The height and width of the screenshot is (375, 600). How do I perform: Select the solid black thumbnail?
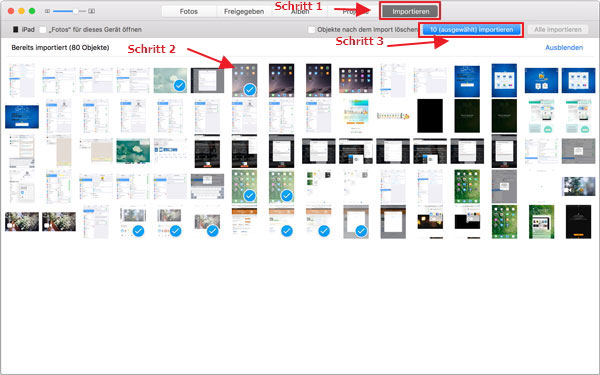click(x=430, y=116)
